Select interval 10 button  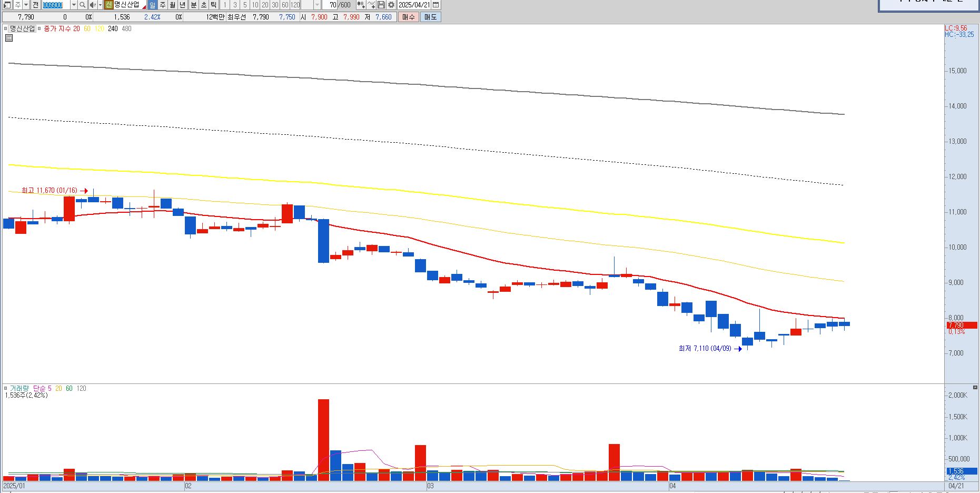coord(255,5)
